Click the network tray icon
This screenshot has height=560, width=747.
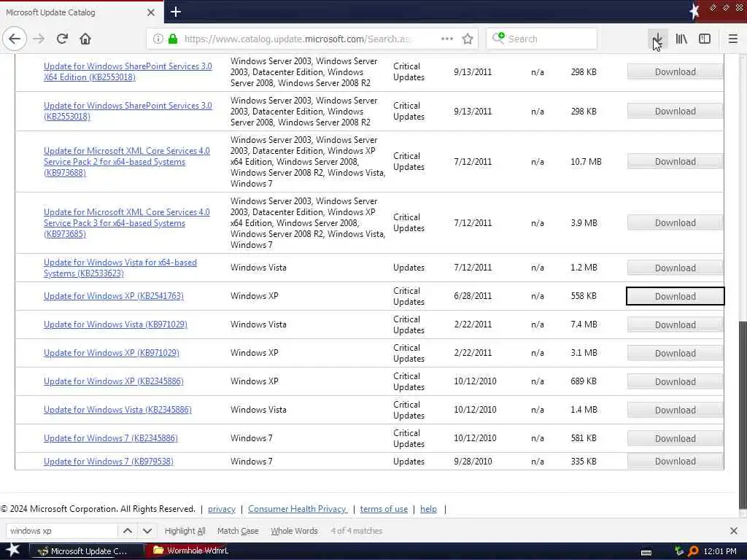tap(679, 551)
